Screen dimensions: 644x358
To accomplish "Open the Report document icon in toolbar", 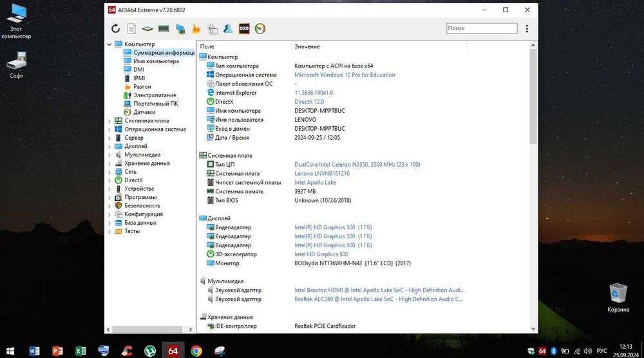I will (131, 28).
